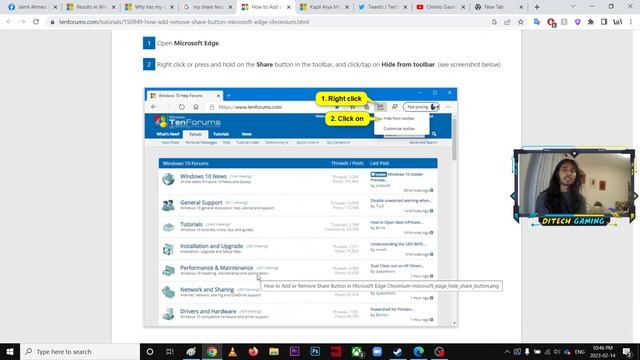Launch VLC media player from taskbar
Image resolution: width=640 pixels, height=360 pixels.
232,351
